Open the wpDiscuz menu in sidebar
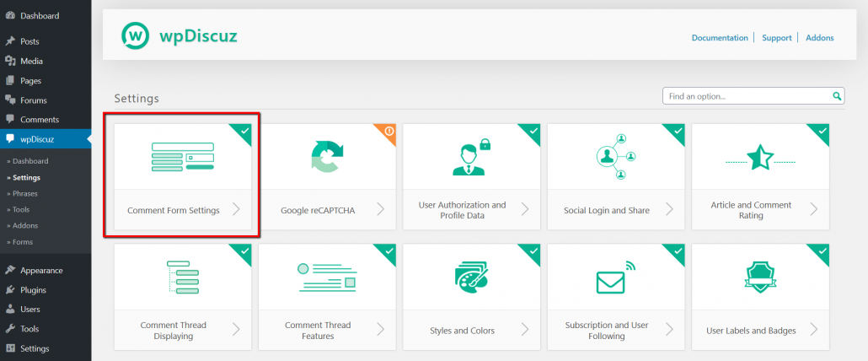This screenshot has height=361, width=868. click(46, 138)
